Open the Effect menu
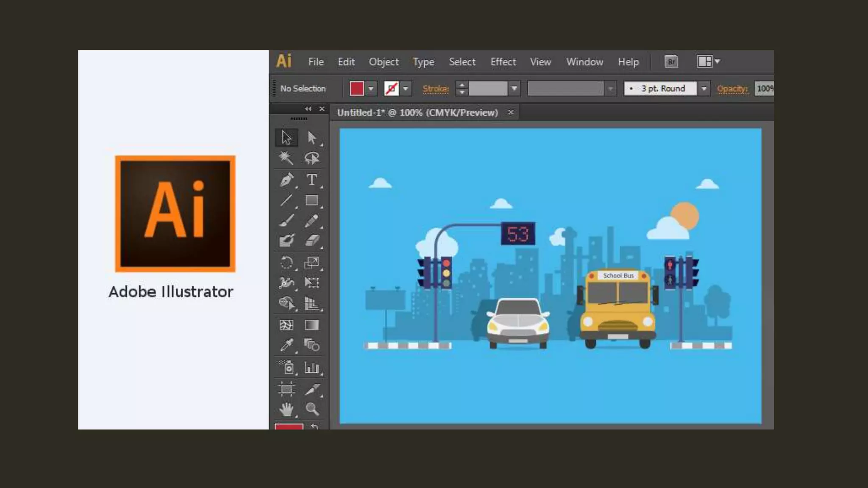This screenshot has height=488, width=868. click(x=503, y=62)
